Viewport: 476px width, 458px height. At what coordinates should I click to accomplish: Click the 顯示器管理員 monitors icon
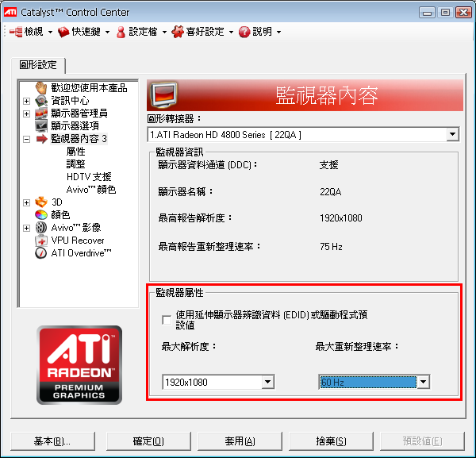click(x=41, y=114)
